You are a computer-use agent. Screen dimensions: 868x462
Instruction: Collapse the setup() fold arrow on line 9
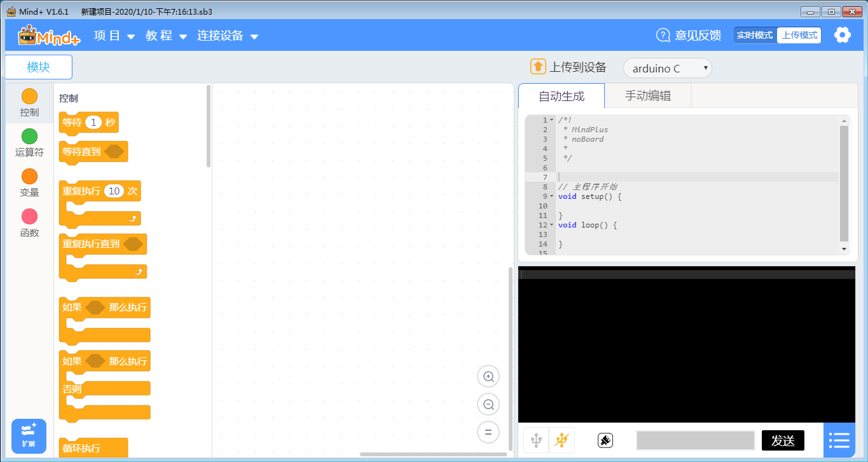[551, 196]
